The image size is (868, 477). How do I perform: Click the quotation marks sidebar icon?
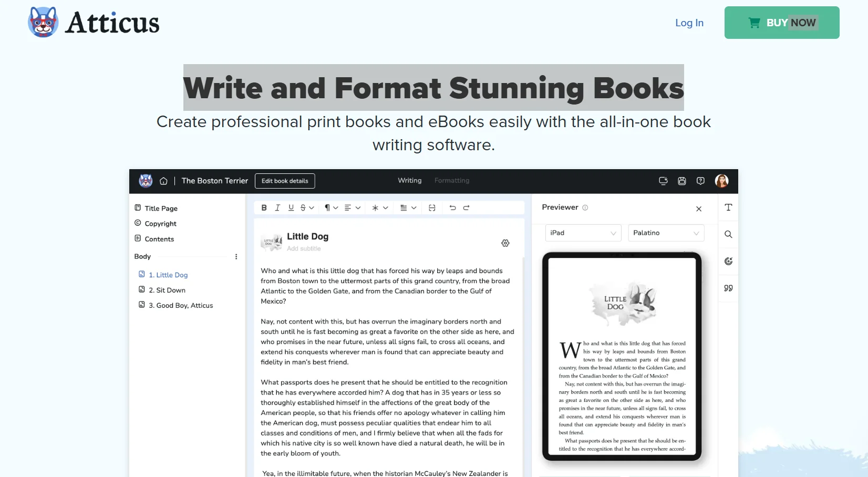pos(728,288)
